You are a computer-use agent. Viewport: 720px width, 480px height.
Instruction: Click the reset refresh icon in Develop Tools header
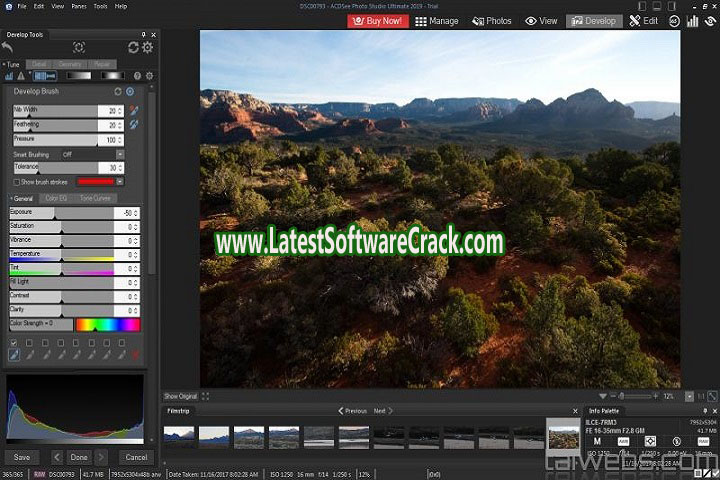(133, 47)
